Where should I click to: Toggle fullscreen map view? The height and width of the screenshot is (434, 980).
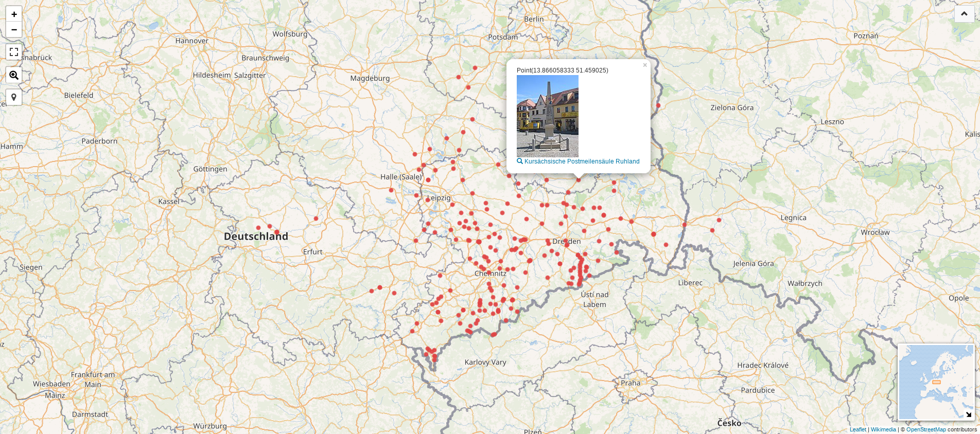(14, 52)
